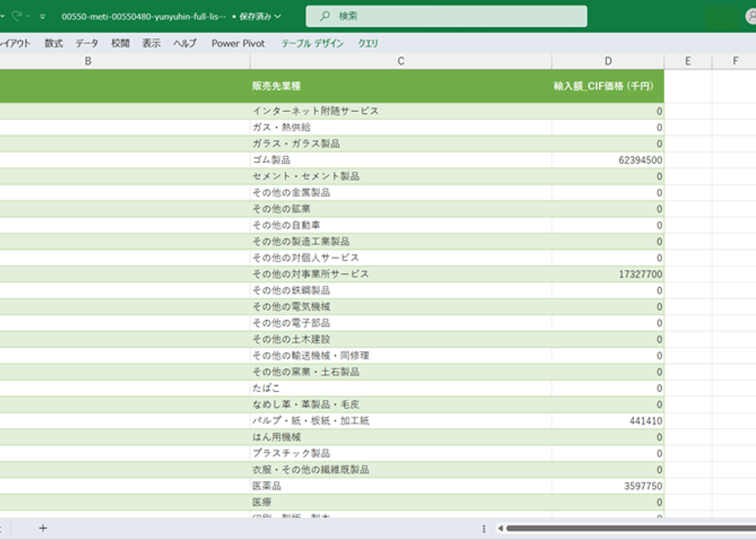This screenshot has width=756, height=540.
Task: Switch to the 校閲 ribbon tab
Action: point(120,43)
